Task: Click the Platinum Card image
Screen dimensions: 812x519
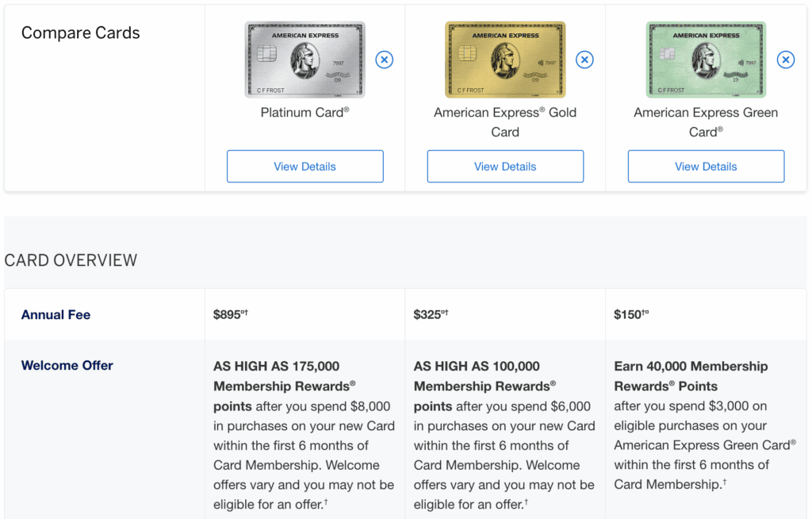Action: tap(304, 60)
